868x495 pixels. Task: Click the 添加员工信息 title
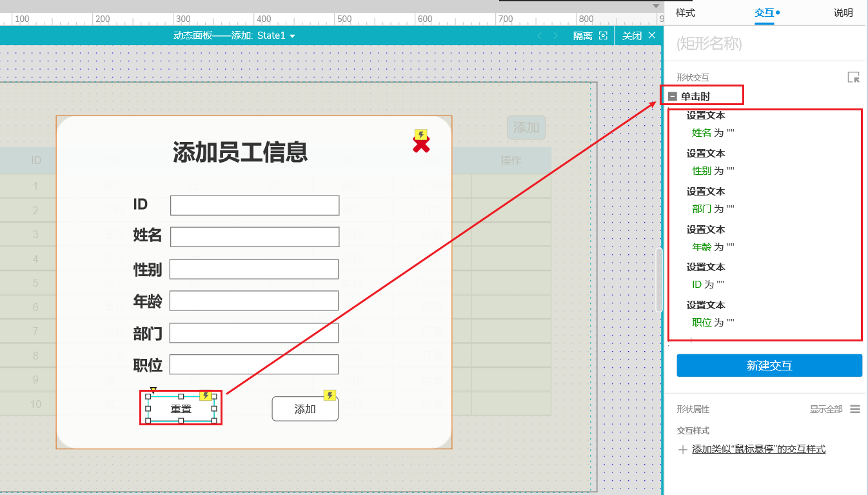(x=241, y=152)
